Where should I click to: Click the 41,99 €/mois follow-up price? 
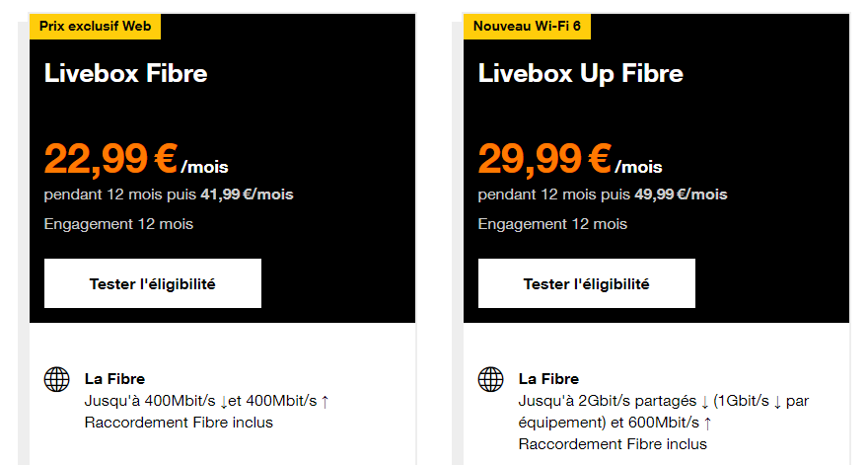click(x=247, y=194)
